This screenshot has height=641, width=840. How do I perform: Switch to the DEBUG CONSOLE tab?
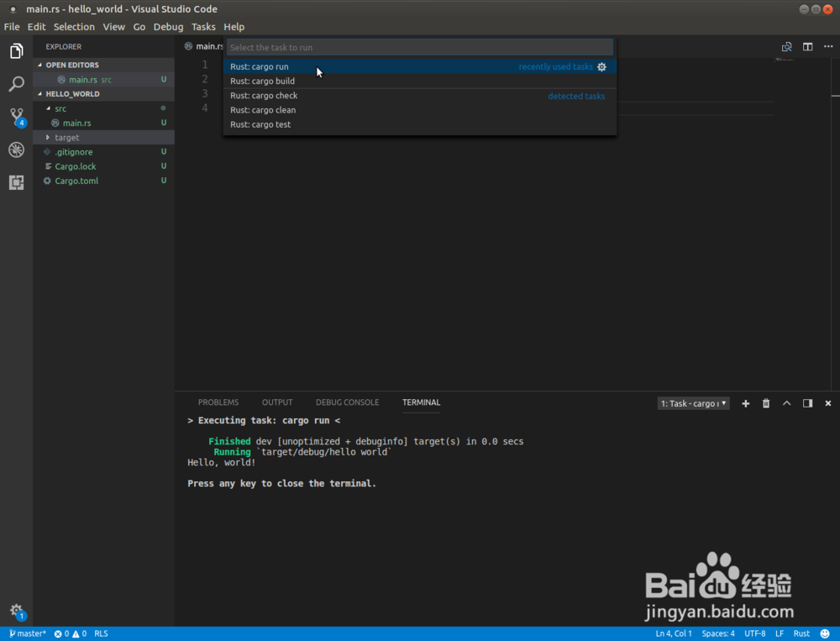(347, 402)
